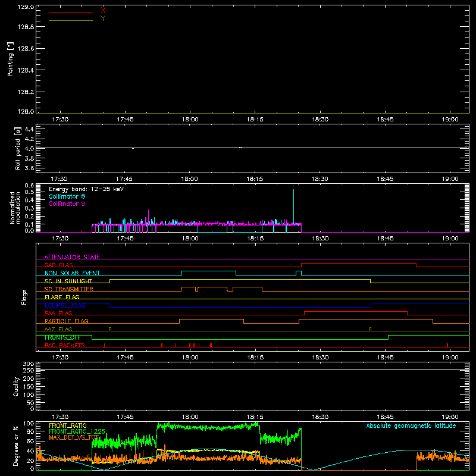The width and height of the screenshot is (476, 476).
Task: Click the 4.4 tick label on roll period axis
Action: click(x=29, y=129)
